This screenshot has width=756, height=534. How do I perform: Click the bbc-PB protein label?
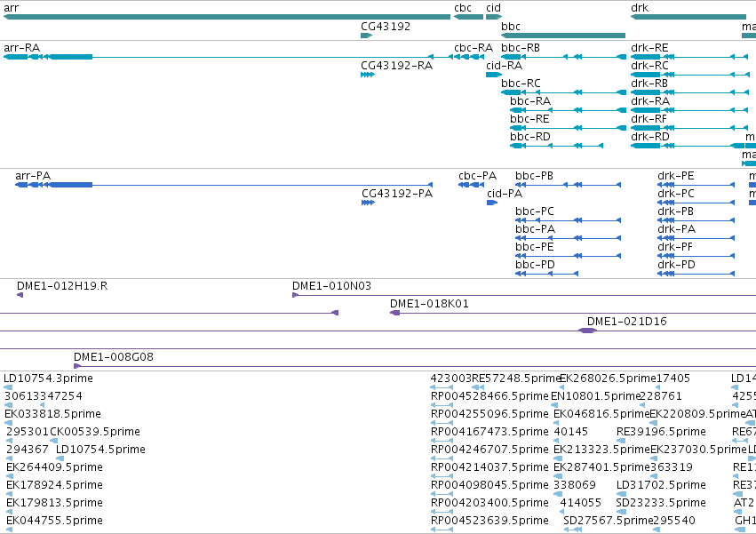pyautogui.click(x=534, y=176)
